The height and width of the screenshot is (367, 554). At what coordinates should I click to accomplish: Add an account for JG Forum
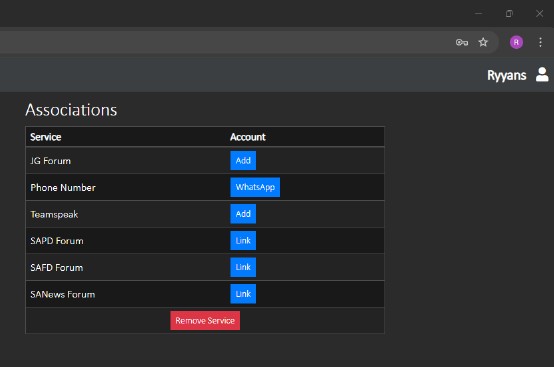coord(243,160)
